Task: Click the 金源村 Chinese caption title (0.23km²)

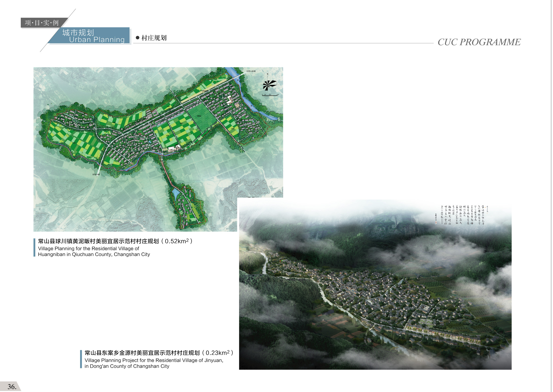Action: point(159,353)
